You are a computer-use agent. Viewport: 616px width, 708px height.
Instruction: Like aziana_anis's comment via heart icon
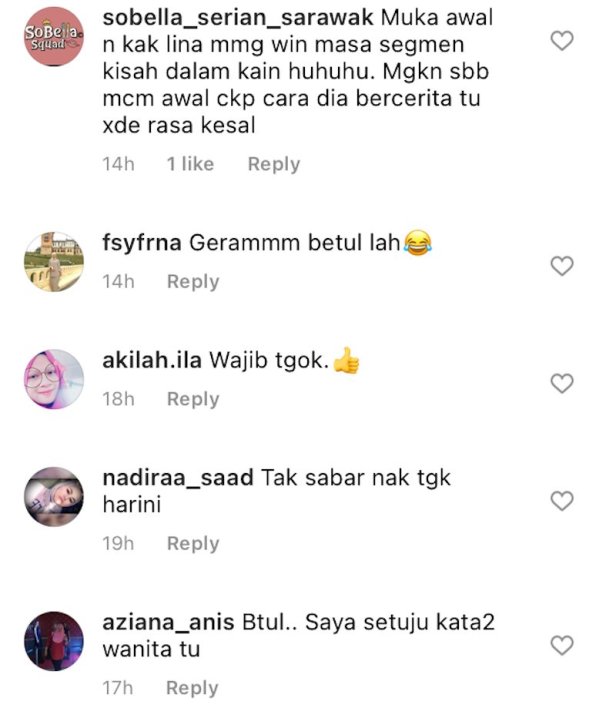pos(562,645)
